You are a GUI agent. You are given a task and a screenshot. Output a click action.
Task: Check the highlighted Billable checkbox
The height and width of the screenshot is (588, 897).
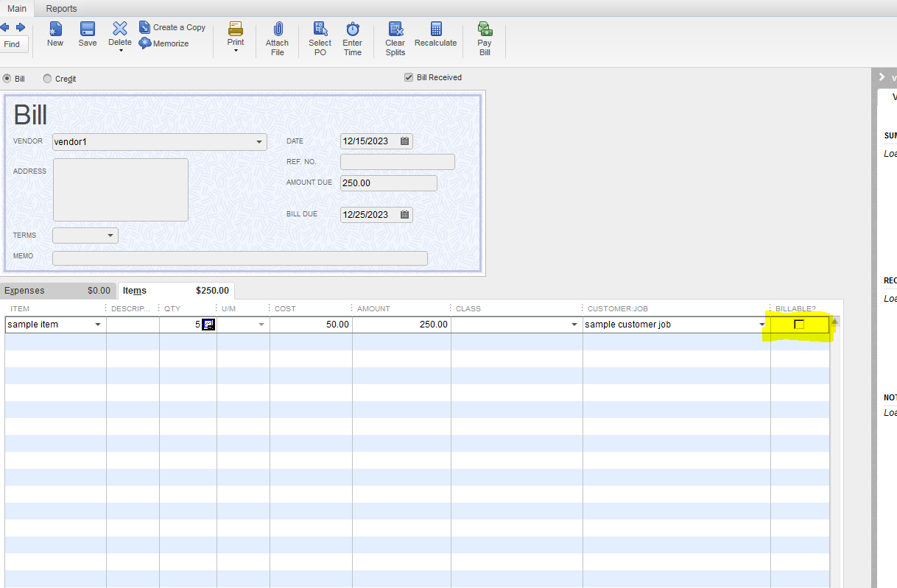(798, 324)
